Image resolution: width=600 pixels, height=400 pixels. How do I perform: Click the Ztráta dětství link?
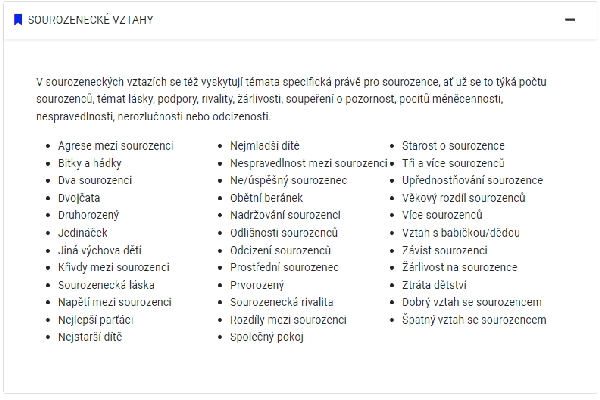coord(437,285)
